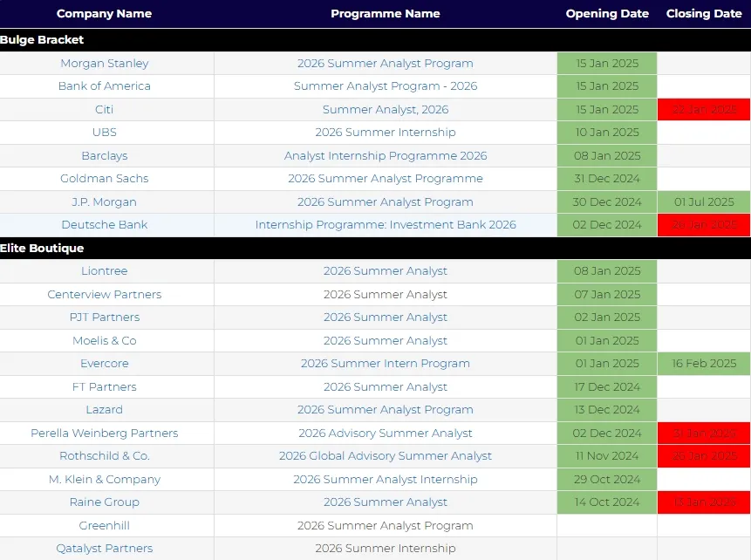Screen dimensions: 751x560
Task: Open Morgan Stanley's 2026 Summer Analyst Program
Action: 385,63
